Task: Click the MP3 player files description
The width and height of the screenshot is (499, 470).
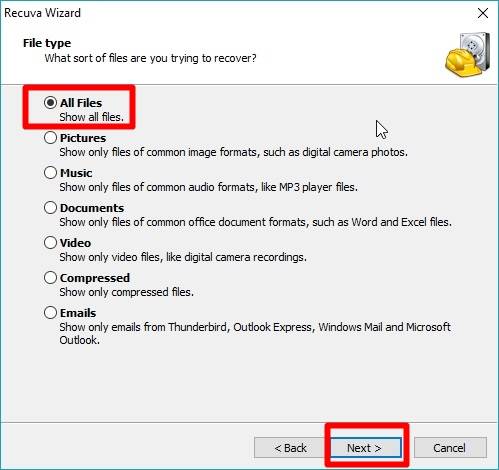Action: point(208,187)
